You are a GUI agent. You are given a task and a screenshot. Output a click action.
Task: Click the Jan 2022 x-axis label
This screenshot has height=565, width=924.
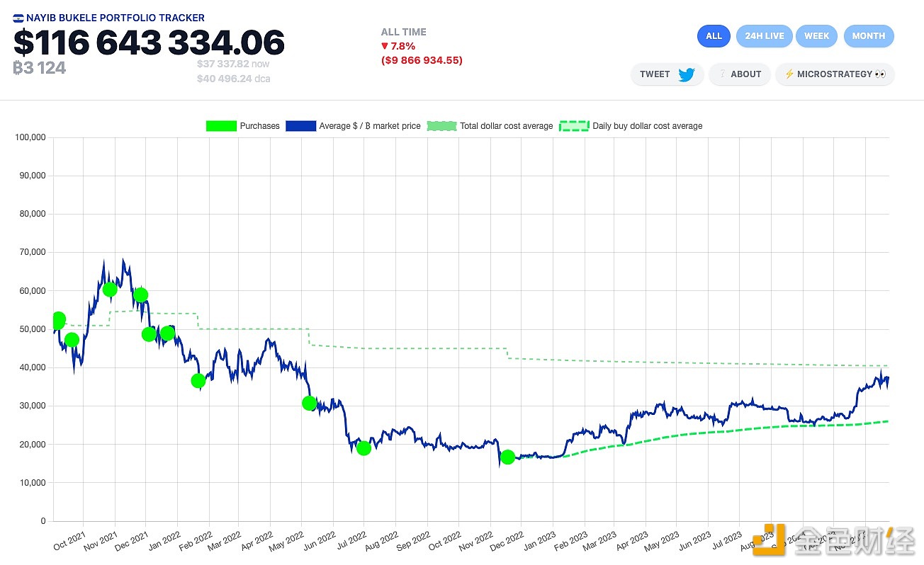164,540
